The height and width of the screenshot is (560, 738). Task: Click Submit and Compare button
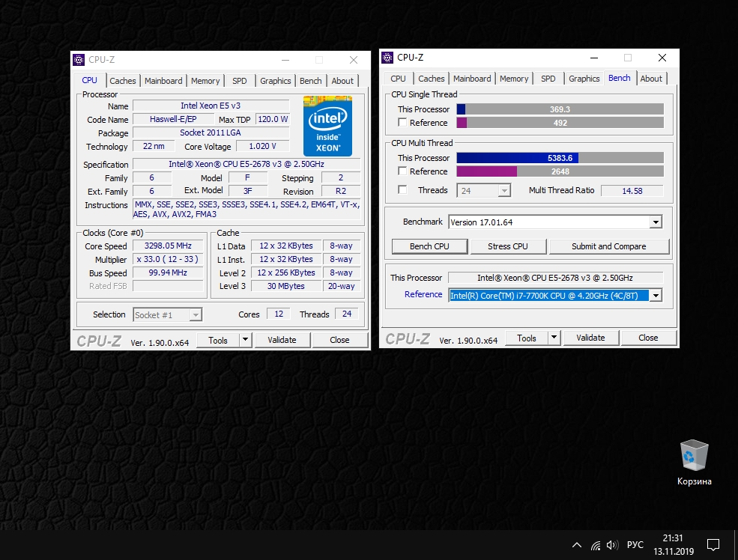tap(608, 246)
